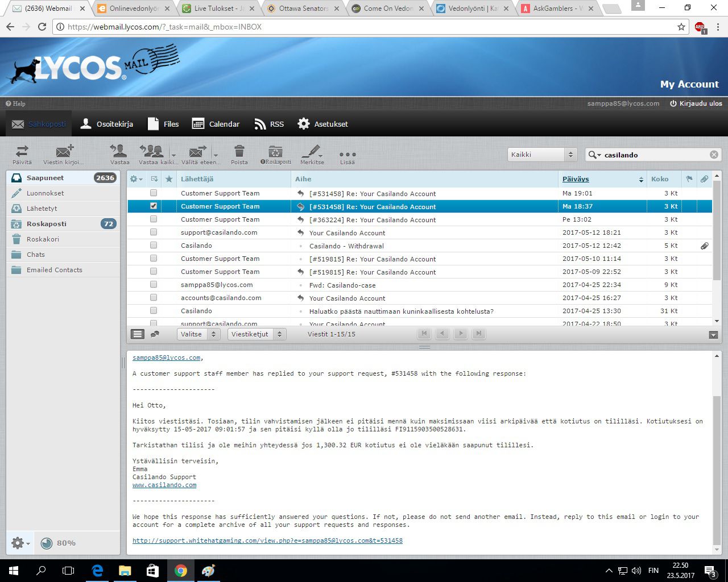This screenshot has height=582, width=728.
Task: Open the Viestiketjut threads dropdown
Action: click(257, 334)
